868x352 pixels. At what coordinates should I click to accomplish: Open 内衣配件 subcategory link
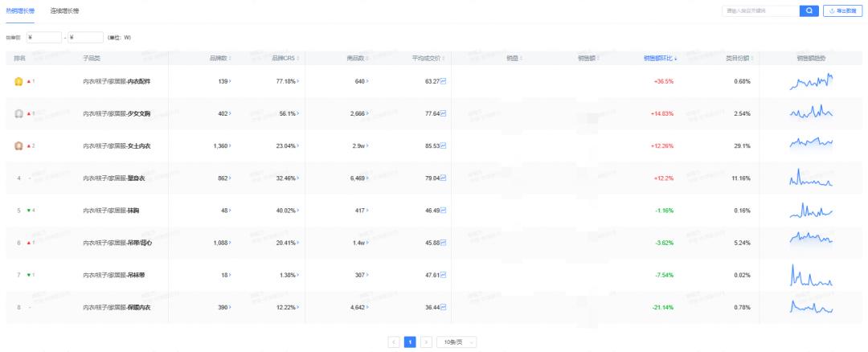pos(139,81)
